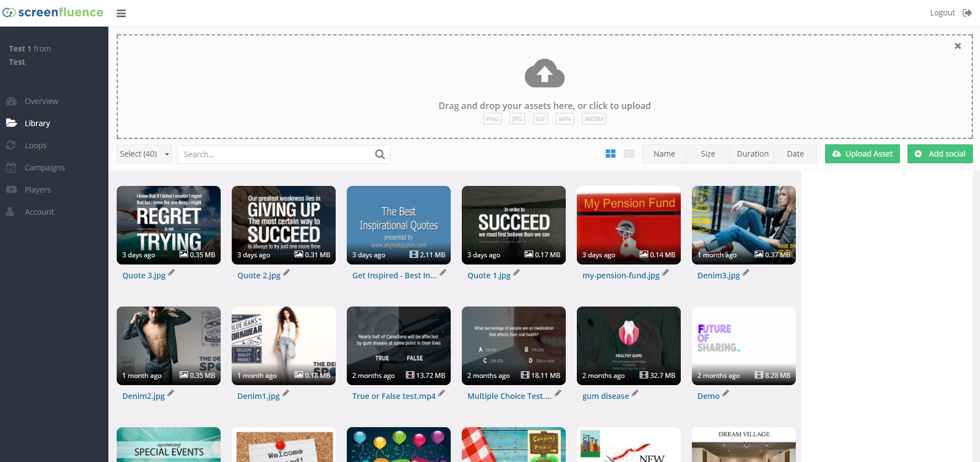
Task: Open the Demo Future of Sharing thumbnail
Action: tap(744, 346)
